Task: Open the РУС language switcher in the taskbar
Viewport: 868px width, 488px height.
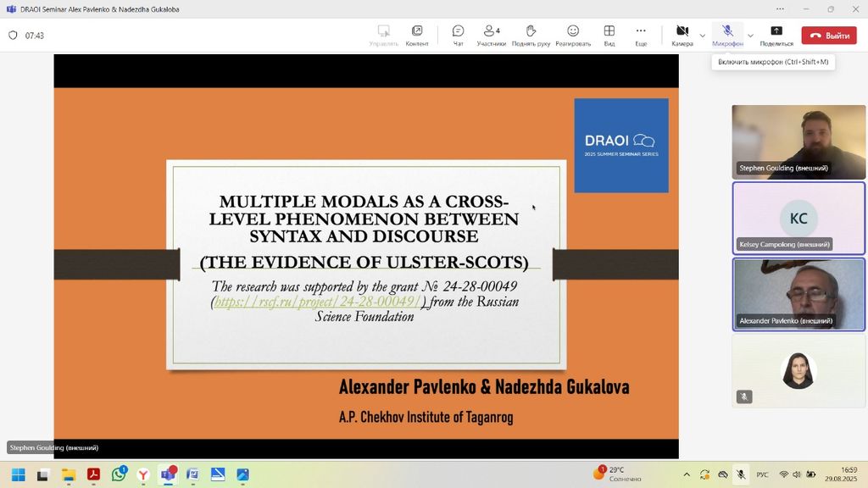Action: [x=762, y=474]
